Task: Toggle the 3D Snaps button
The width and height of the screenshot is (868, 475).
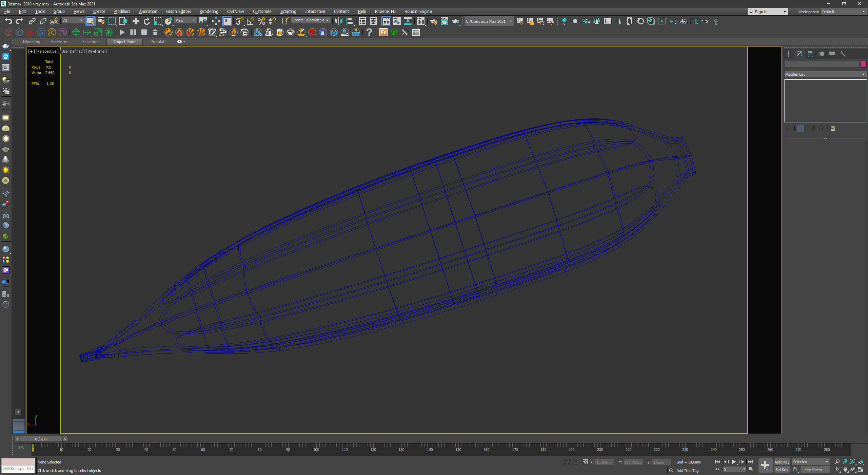Action: (x=239, y=21)
